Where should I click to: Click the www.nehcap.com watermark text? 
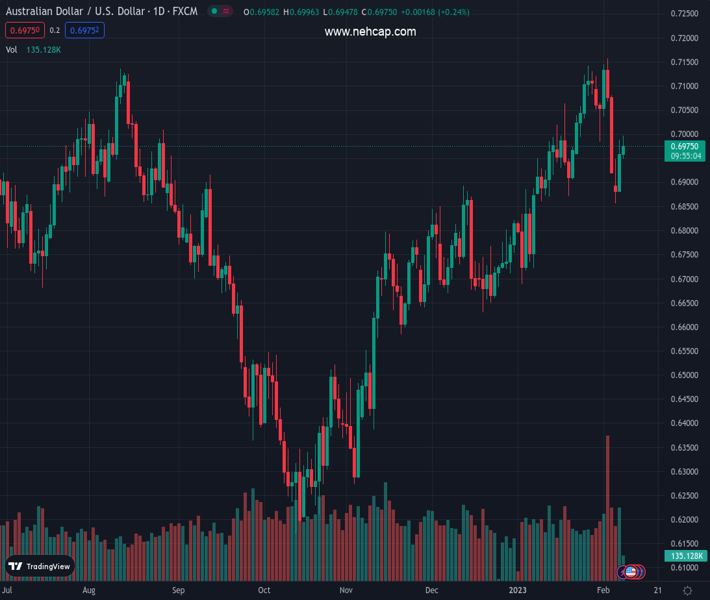(x=370, y=32)
